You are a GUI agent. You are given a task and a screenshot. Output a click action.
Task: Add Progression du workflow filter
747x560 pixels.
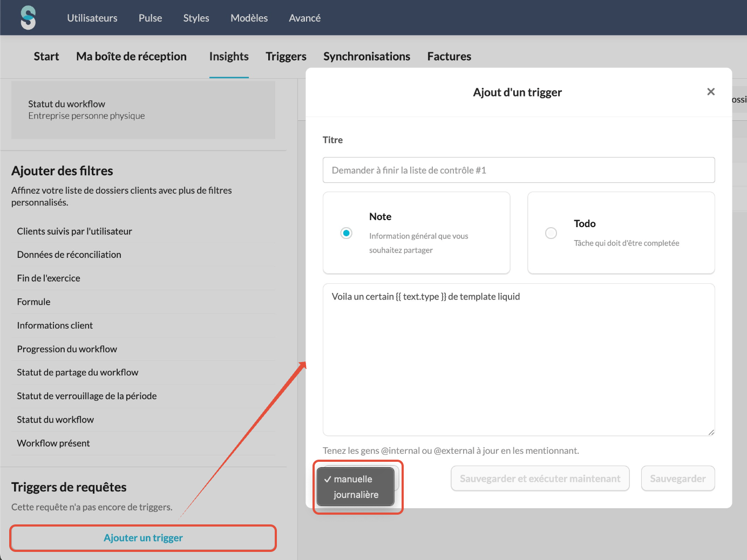click(144, 349)
